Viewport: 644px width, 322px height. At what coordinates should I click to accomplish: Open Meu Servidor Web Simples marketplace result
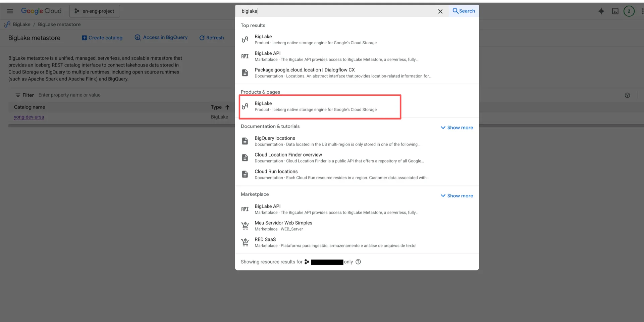357,226
